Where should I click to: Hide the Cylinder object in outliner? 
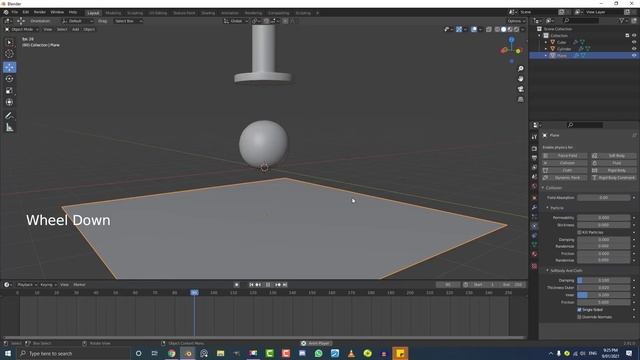tap(634, 49)
